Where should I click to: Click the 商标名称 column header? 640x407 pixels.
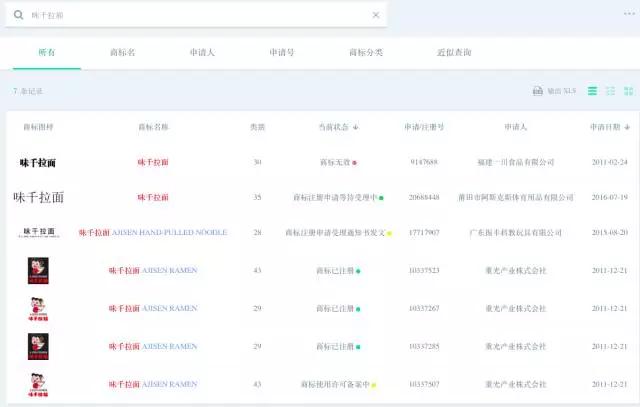click(153, 127)
